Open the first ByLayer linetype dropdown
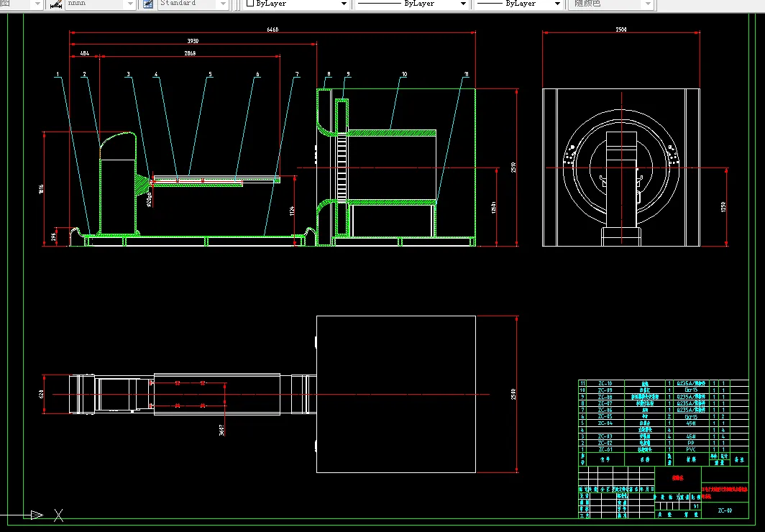 pyautogui.click(x=462, y=4)
